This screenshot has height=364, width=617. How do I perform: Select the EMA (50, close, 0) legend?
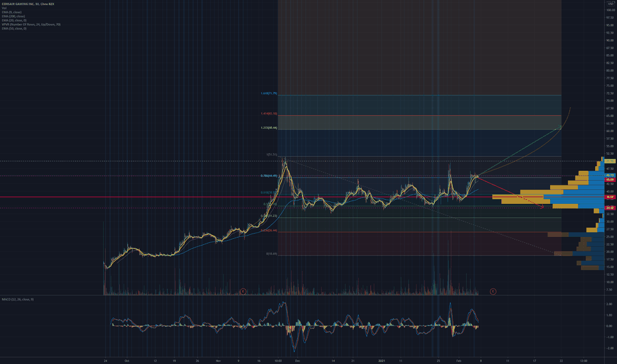coord(14,28)
